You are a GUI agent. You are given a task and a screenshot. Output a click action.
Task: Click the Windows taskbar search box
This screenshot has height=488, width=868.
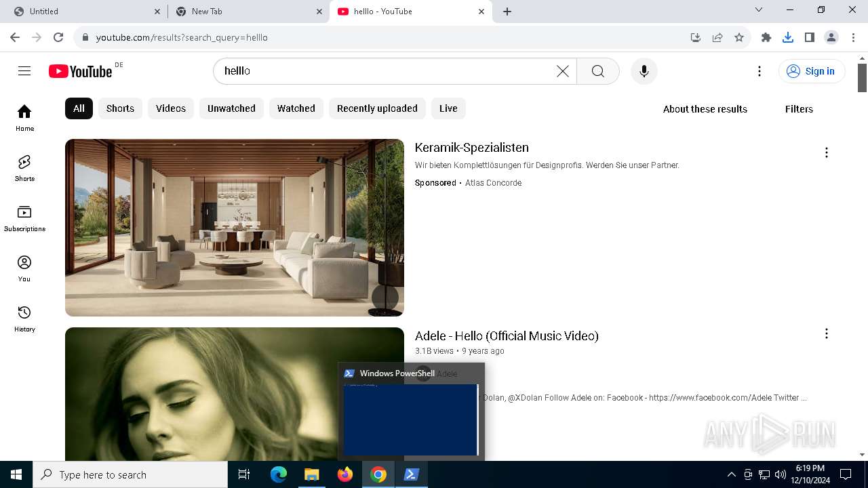tap(130, 474)
